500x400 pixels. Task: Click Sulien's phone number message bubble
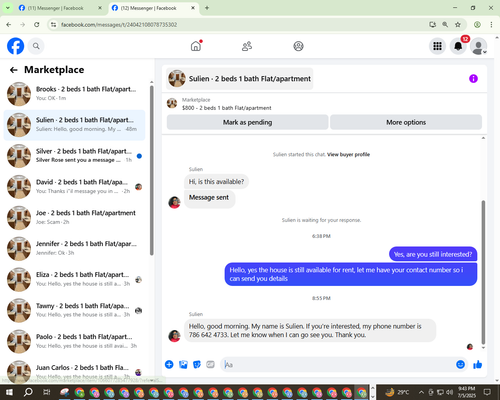pyautogui.click(x=310, y=330)
